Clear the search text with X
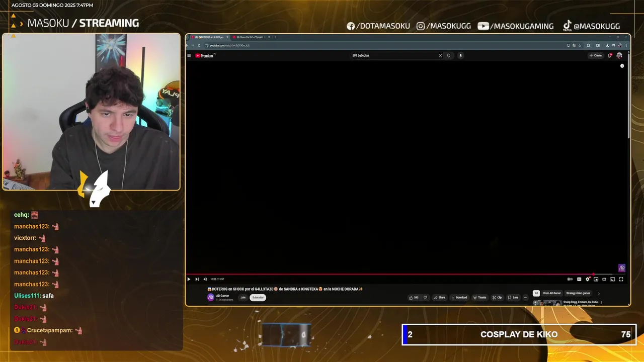This screenshot has width=644, height=362. (x=440, y=55)
